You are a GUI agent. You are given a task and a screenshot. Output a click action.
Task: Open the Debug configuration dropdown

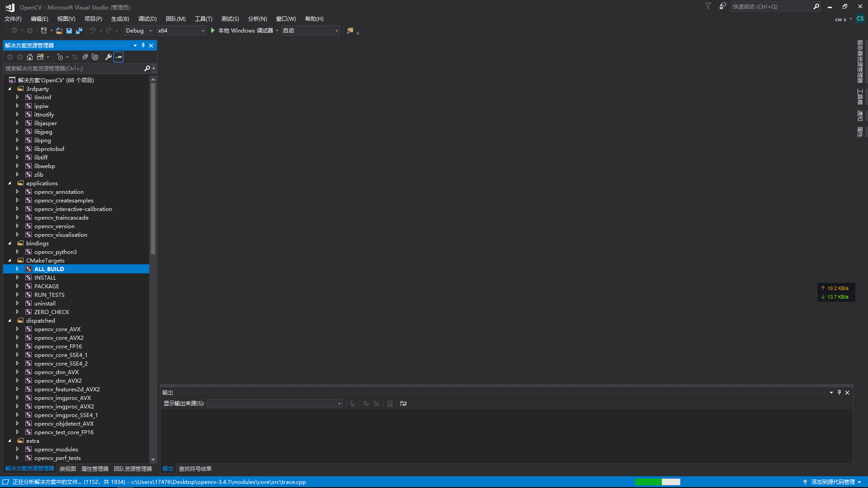coord(139,31)
